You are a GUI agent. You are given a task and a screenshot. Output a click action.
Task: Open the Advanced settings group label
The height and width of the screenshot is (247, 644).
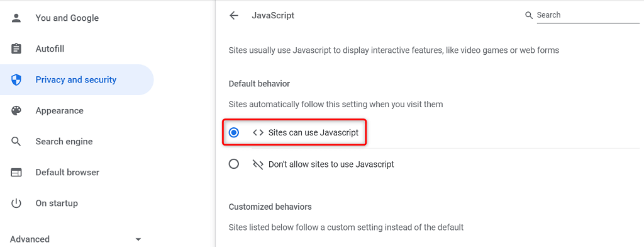[30, 239]
